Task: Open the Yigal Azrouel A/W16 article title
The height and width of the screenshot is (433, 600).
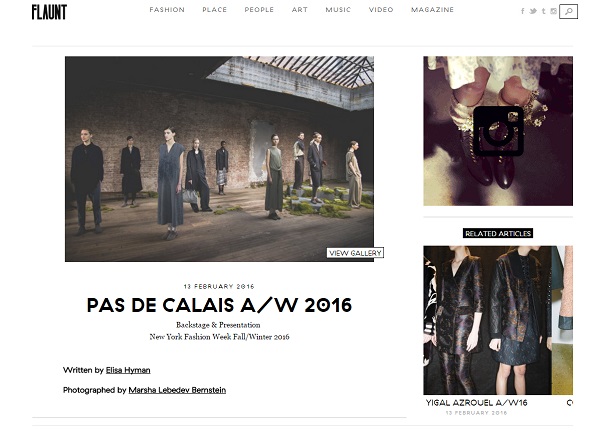Action: click(476, 402)
